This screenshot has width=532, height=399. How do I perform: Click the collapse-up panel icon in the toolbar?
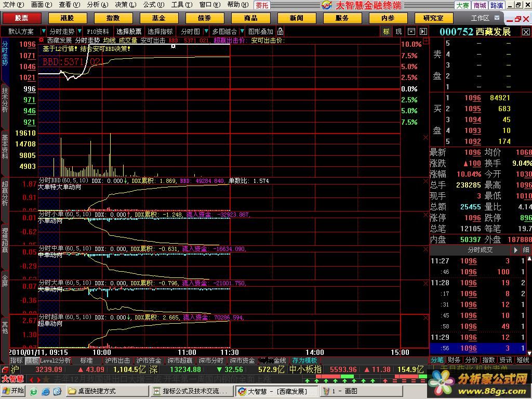click(x=411, y=32)
